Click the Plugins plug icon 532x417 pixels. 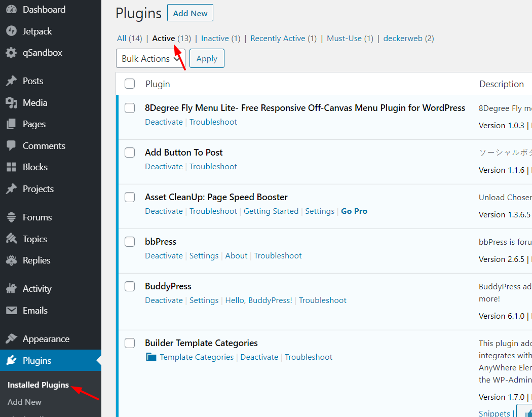pos(11,360)
